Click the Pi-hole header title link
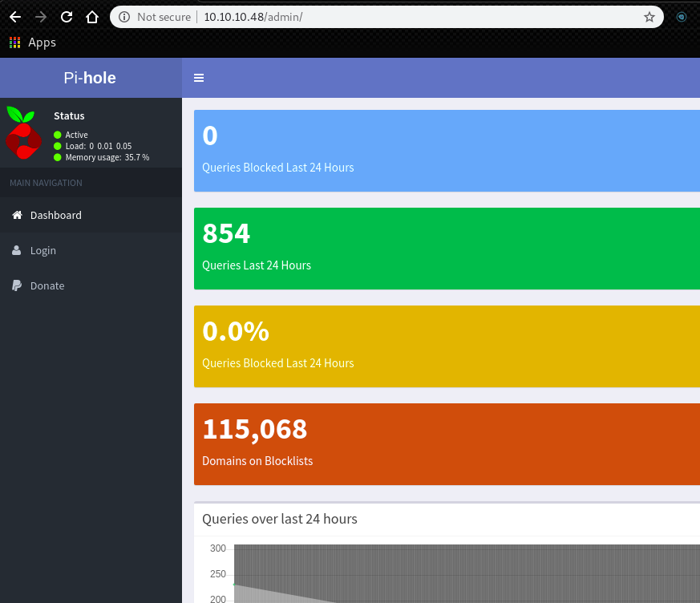The width and height of the screenshot is (700, 603). click(90, 78)
